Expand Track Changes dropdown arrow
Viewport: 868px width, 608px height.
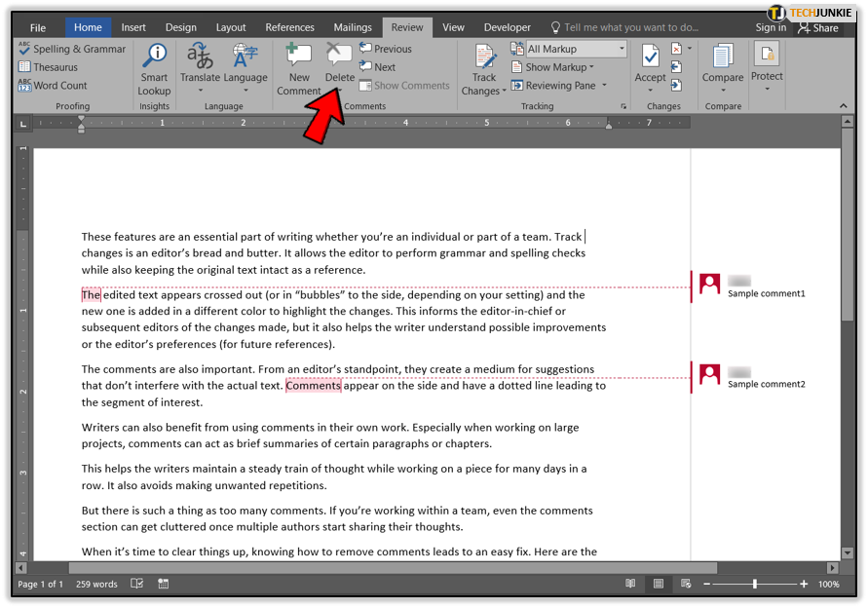coord(505,91)
